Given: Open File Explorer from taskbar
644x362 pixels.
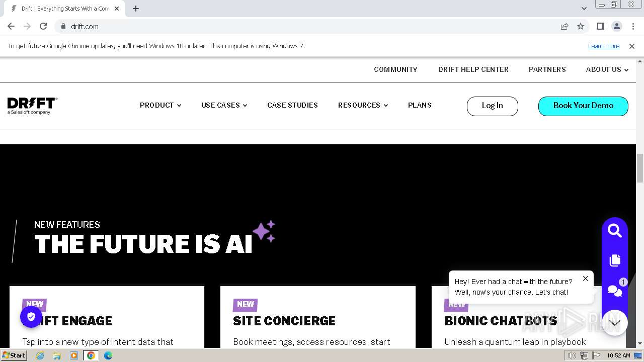Looking at the screenshot, I should point(57,355).
